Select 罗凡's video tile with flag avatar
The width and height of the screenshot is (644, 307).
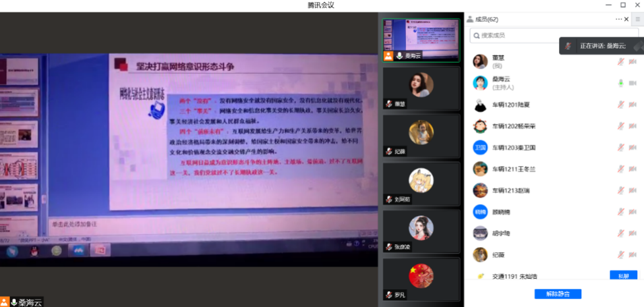[421, 279]
